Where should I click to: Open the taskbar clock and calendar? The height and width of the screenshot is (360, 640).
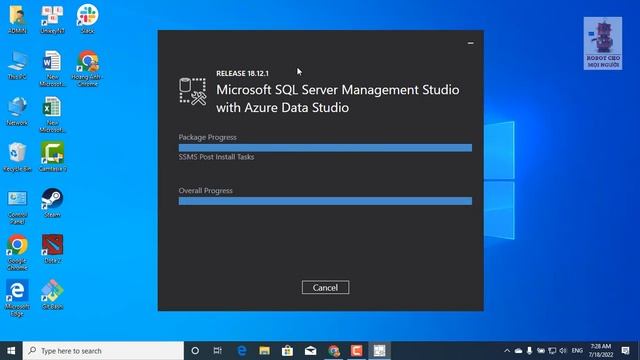601,351
